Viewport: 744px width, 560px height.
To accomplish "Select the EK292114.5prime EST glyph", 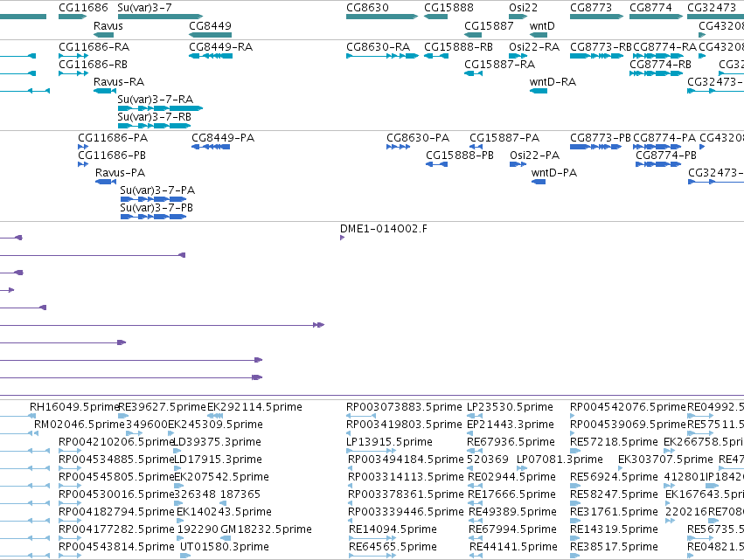I will pos(215,416).
